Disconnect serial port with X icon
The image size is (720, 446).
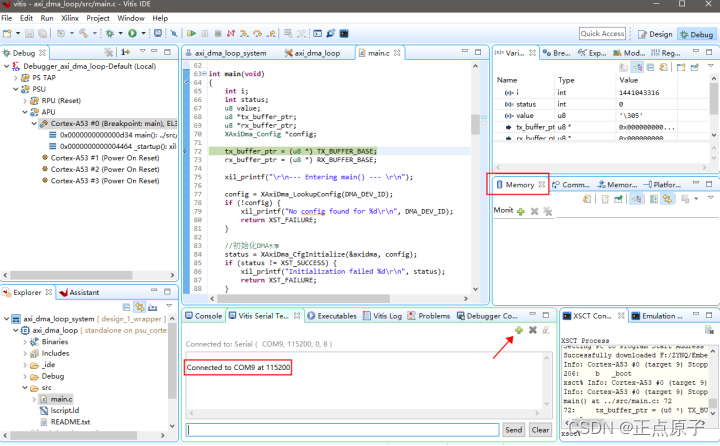(533, 330)
